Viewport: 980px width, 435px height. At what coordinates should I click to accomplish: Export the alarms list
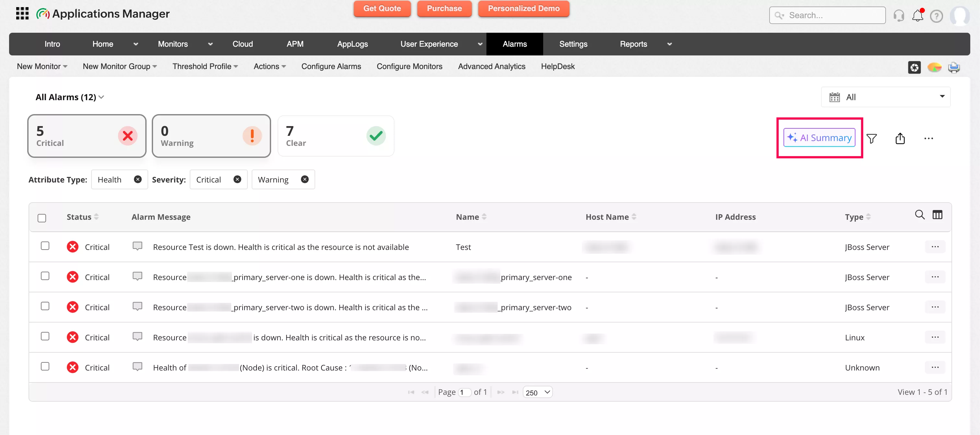point(900,138)
